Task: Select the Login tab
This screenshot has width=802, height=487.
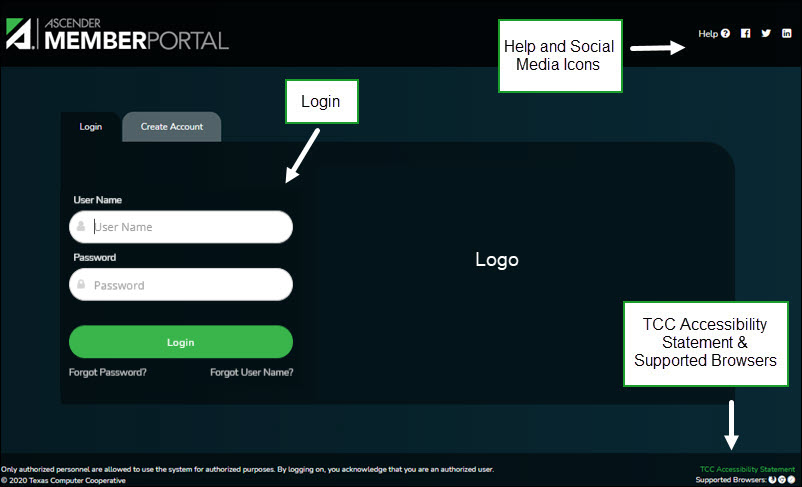Action: [x=91, y=126]
